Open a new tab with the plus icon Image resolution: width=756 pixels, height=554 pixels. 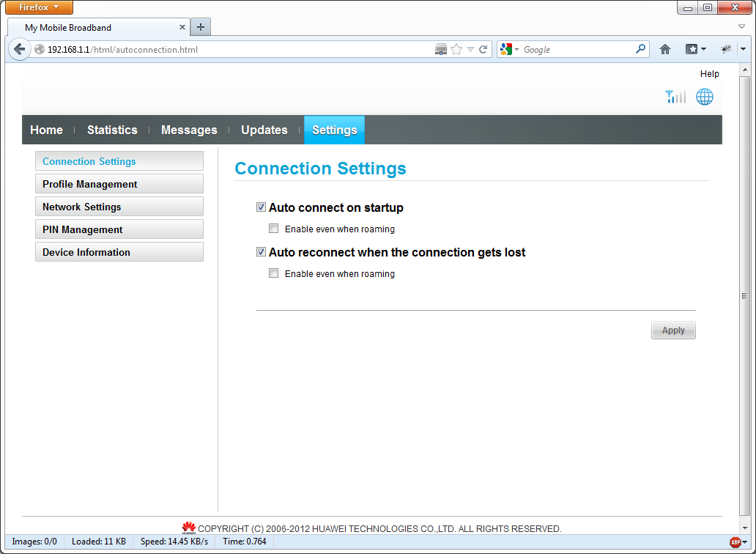(x=201, y=27)
